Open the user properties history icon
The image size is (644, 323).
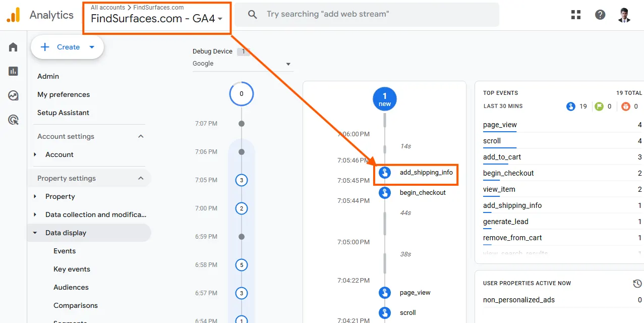[x=637, y=284]
